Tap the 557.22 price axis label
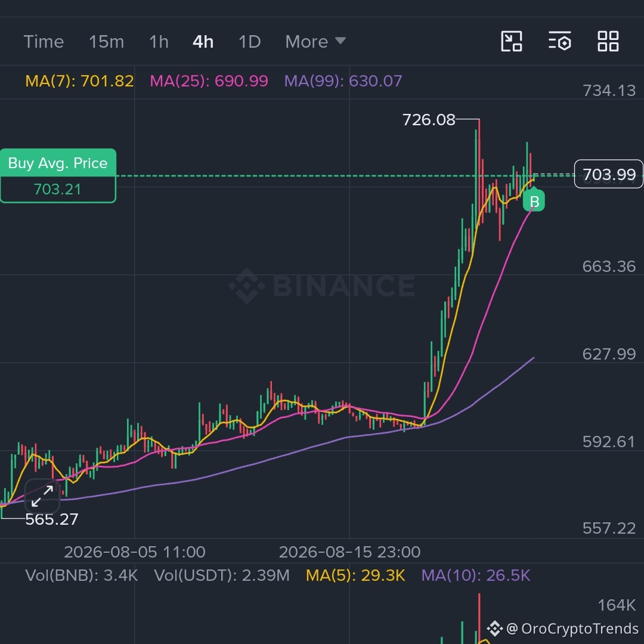The width and height of the screenshot is (644, 644). coord(609,528)
